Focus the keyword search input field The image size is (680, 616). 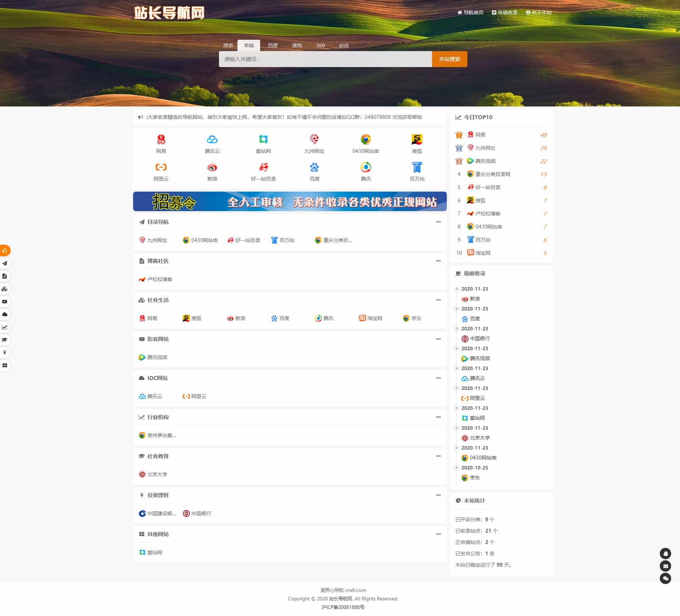(x=325, y=59)
